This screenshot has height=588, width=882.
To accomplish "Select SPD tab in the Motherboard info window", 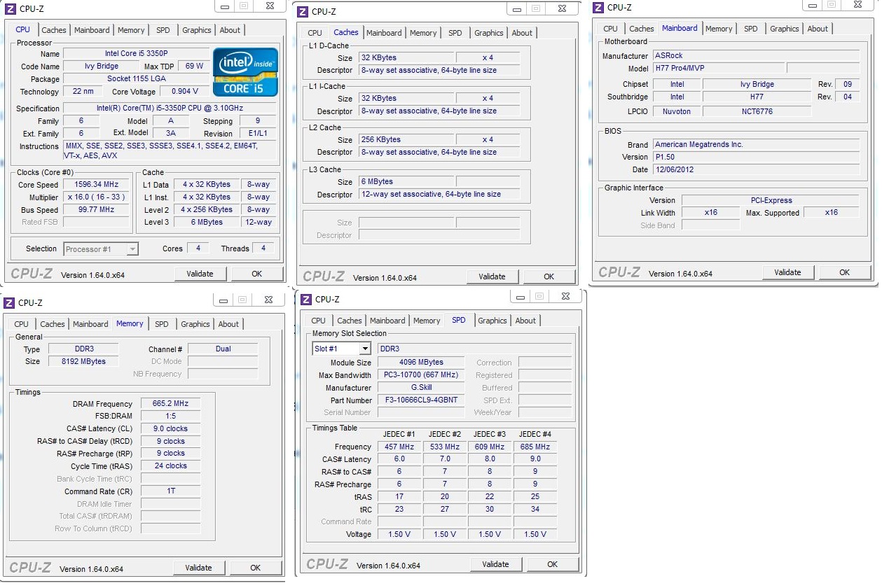I will point(751,29).
